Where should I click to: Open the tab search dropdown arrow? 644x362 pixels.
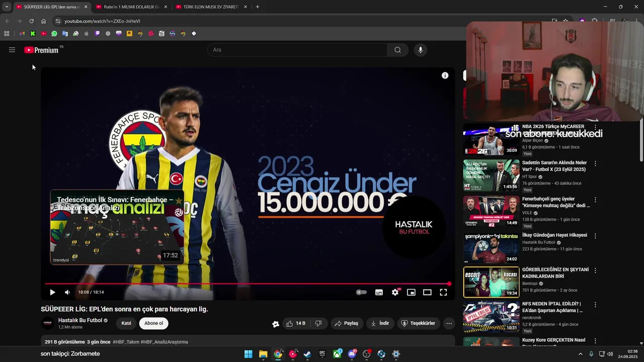[x=6, y=7]
